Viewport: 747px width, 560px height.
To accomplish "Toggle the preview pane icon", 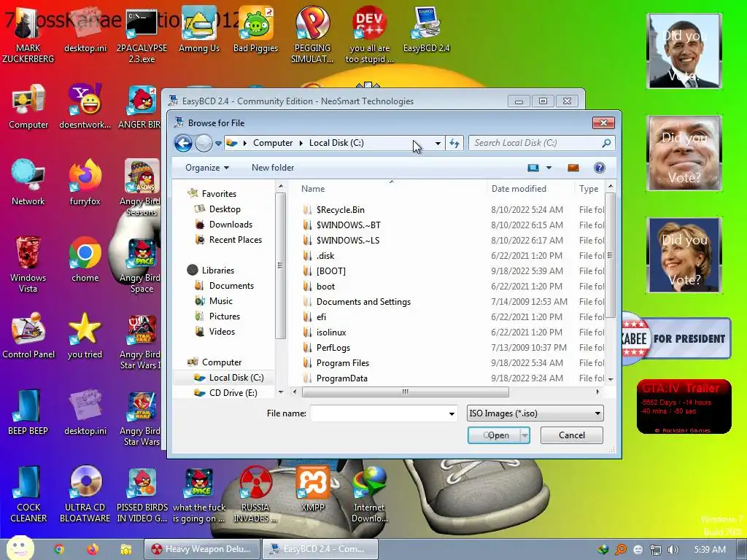I will click(573, 168).
